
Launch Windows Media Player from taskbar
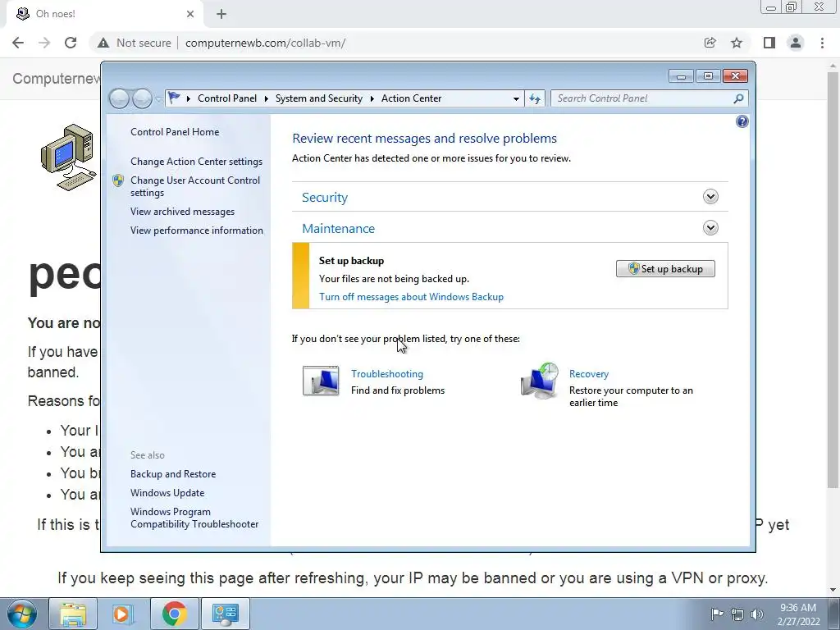coord(121,614)
